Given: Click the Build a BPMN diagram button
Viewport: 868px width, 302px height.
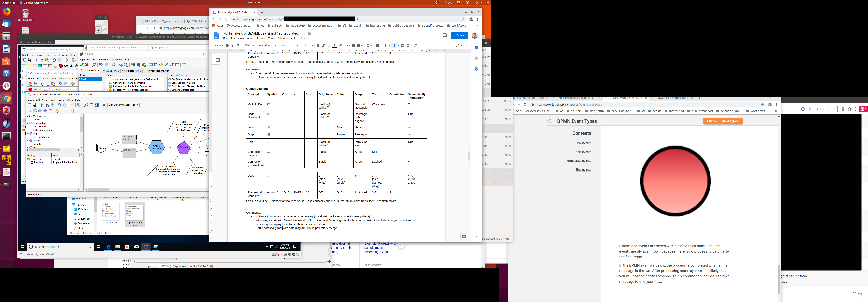Looking at the screenshot, I should (722, 121).
